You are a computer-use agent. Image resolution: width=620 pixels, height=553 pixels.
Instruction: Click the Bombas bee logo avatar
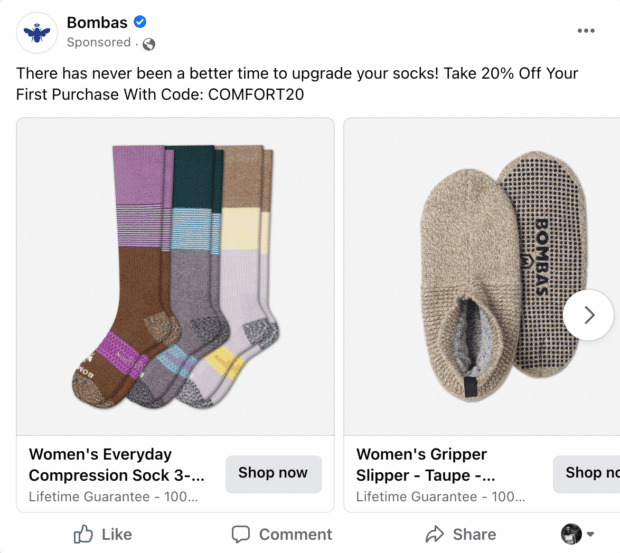[x=37, y=33]
